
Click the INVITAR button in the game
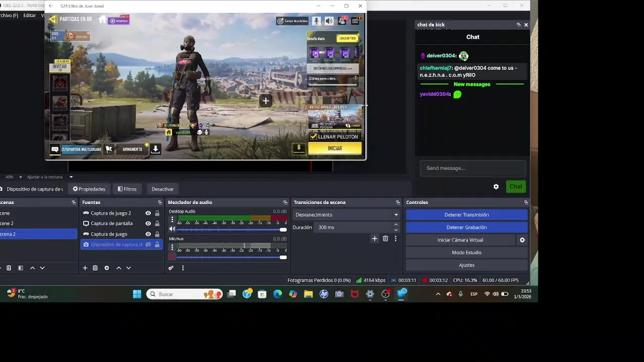tap(59, 67)
